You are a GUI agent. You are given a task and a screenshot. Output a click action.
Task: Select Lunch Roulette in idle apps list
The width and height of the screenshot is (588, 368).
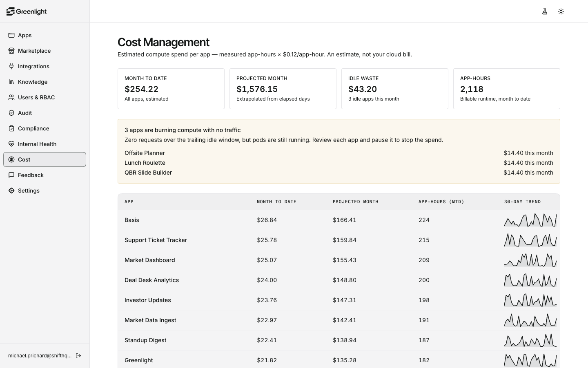click(x=339, y=163)
